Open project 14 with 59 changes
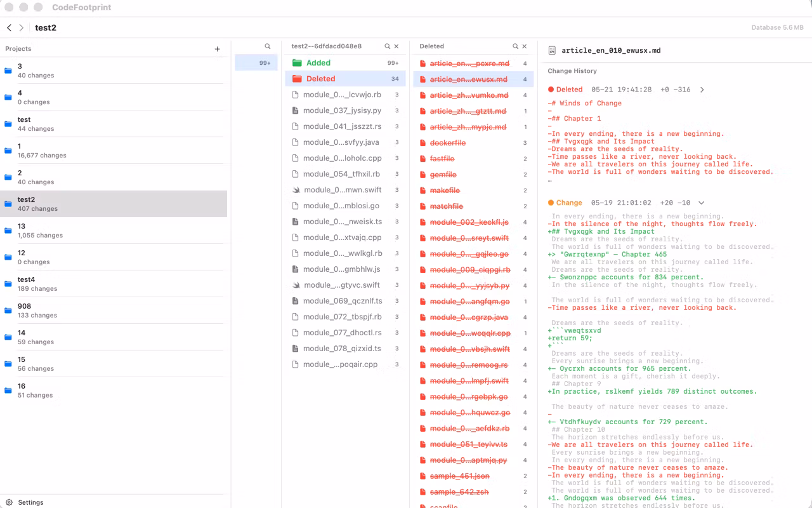The image size is (812, 508). [114, 337]
